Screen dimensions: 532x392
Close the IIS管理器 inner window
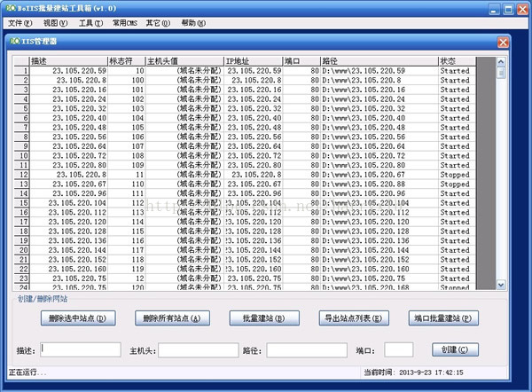pos(503,43)
